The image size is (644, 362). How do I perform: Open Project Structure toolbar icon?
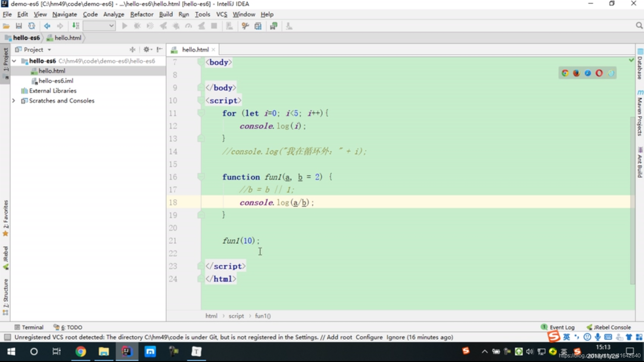click(x=258, y=26)
